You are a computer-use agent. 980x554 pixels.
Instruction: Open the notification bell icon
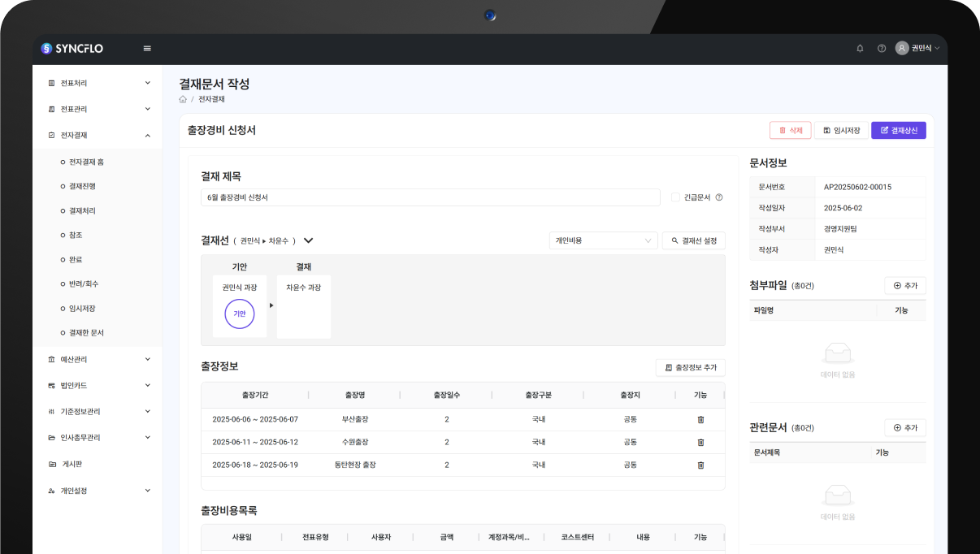(x=860, y=48)
